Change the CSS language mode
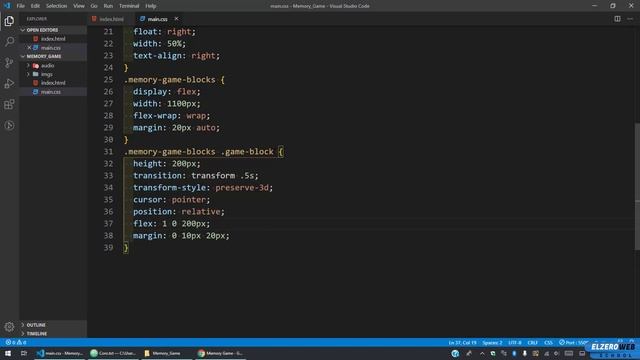The height and width of the screenshot is (360, 640). tap(548, 342)
